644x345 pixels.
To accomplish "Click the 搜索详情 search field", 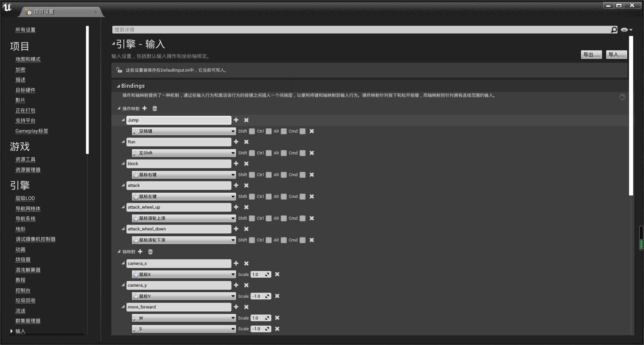I will [x=361, y=30].
